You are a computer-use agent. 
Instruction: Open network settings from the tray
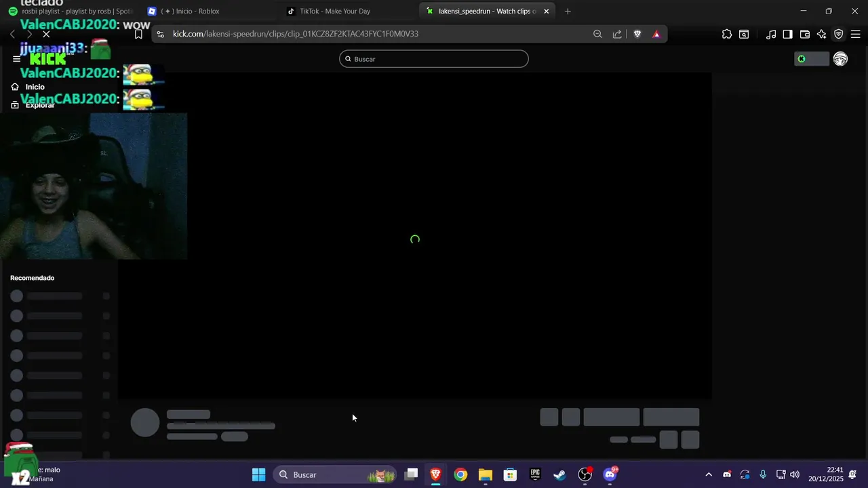[x=781, y=474]
